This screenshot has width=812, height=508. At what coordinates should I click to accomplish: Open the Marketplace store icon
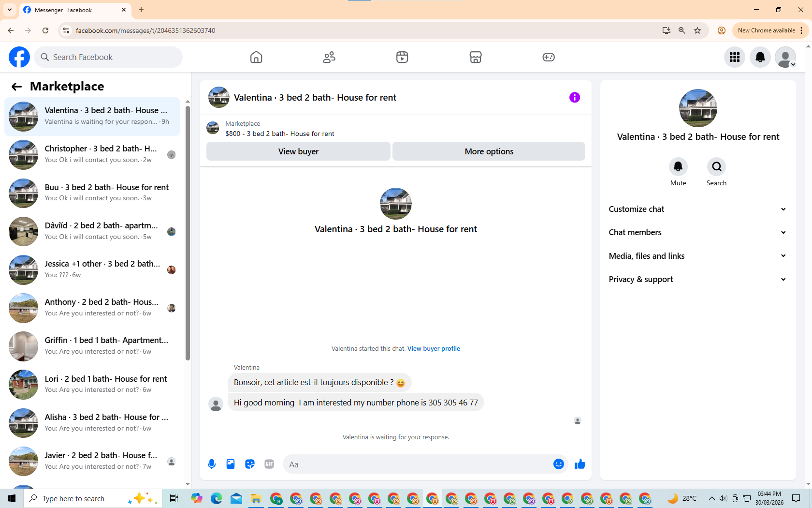pyautogui.click(x=476, y=57)
